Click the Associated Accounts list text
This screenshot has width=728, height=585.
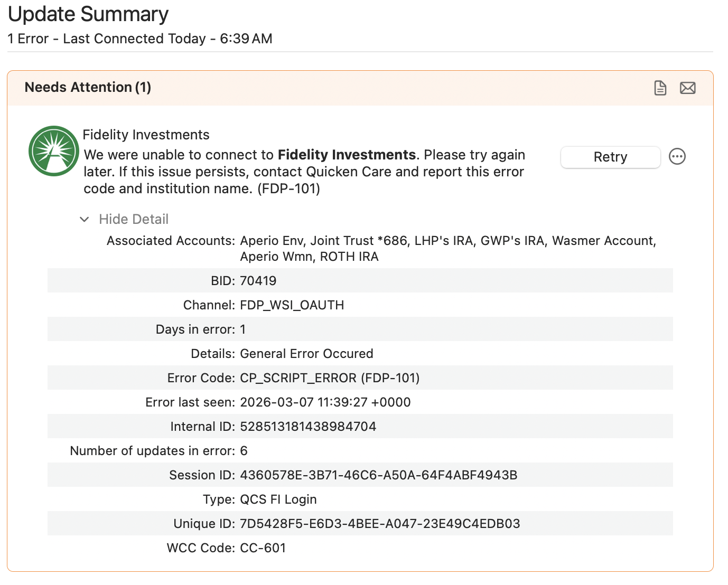pos(447,248)
